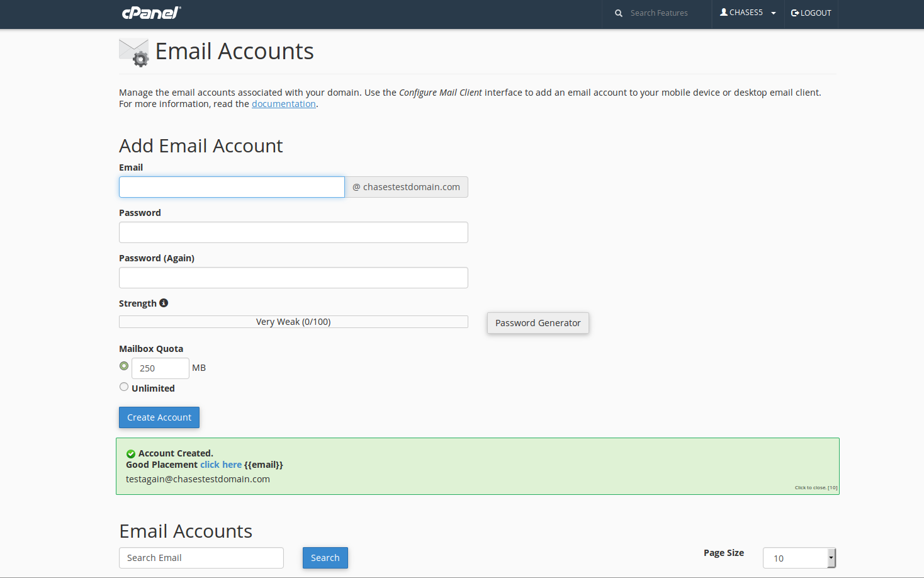Viewport: 924px width, 578px height.
Task: Click the green Account Created checkmark icon
Action: (131, 454)
